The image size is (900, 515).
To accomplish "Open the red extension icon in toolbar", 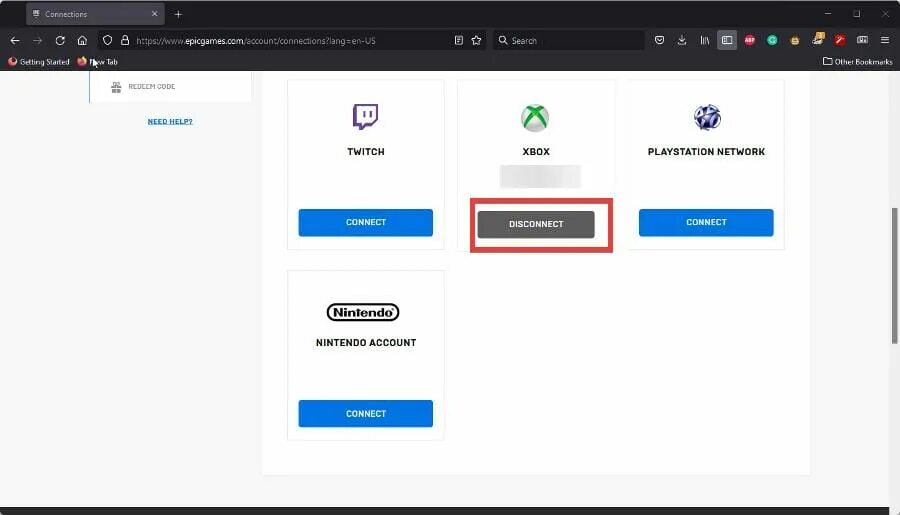I will coord(840,40).
